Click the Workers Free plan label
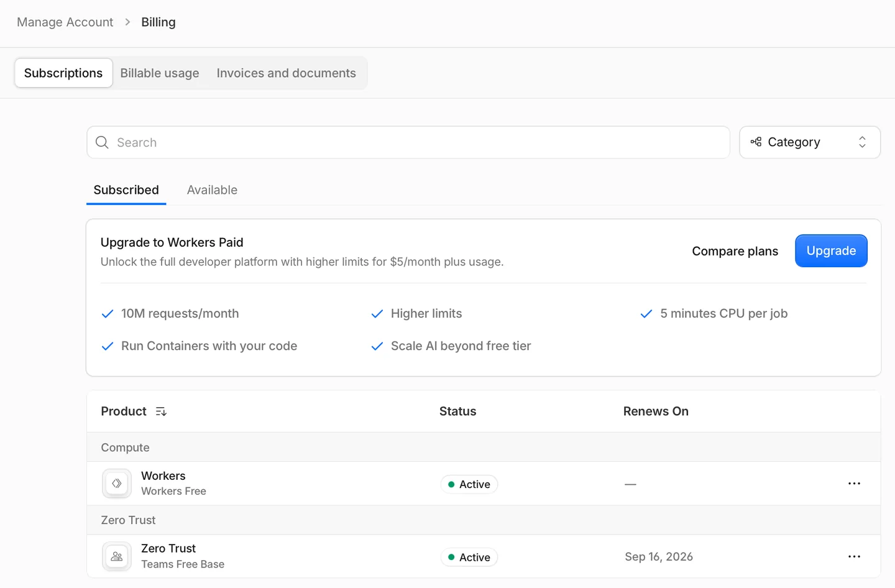 [x=173, y=491]
